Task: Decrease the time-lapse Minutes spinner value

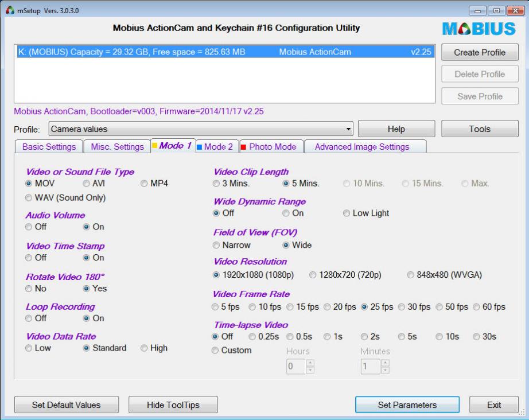Action: point(384,370)
